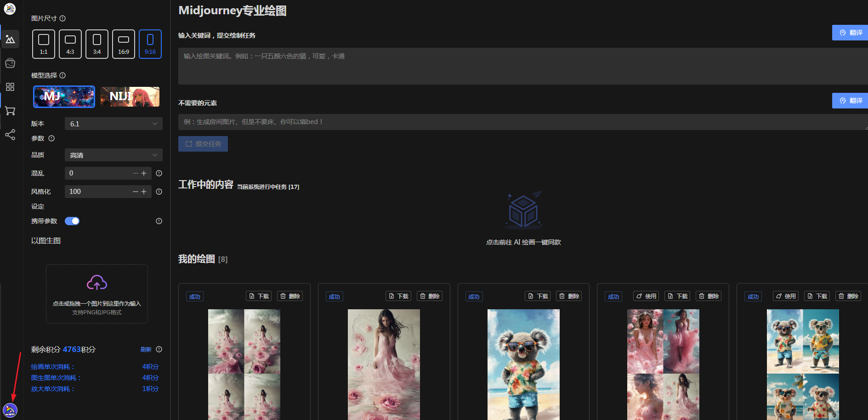This screenshot has height=420, width=868.
Task: Toggle the 携带参数 switch
Action: (x=72, y=221)
